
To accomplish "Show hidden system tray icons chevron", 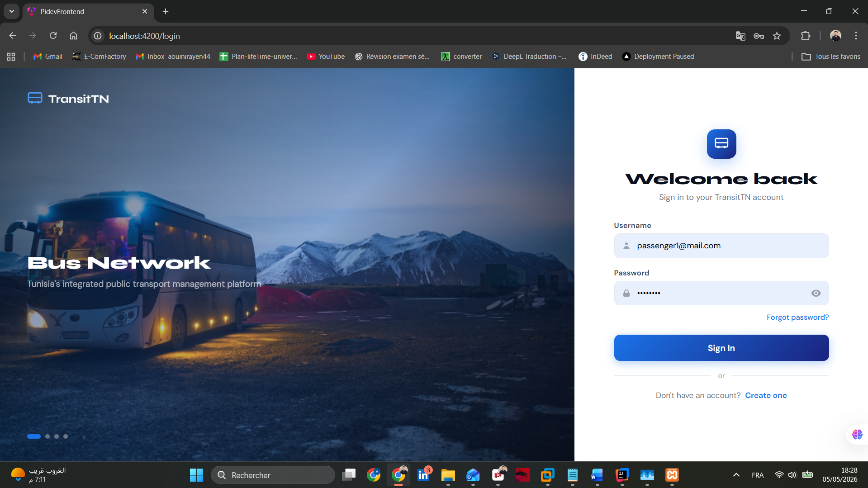I will pyautogui.click(x=736, y=475).
